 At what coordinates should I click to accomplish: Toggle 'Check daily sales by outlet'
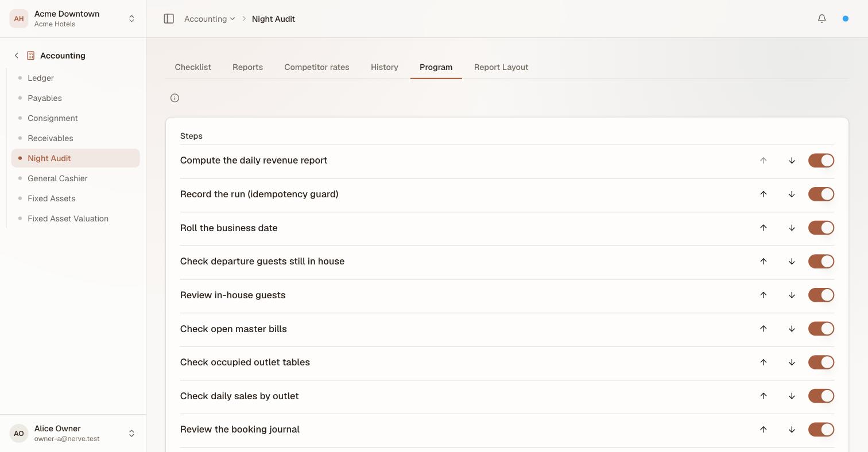coord(821,396)
